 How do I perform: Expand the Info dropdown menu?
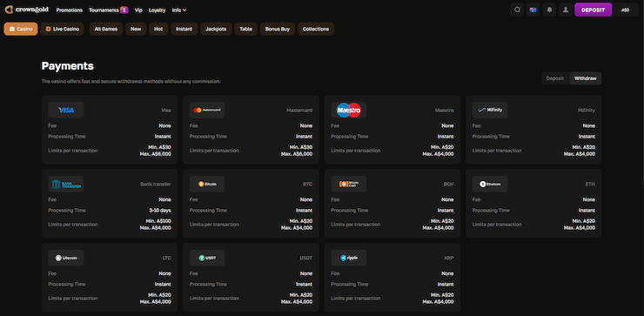pyautogui.click(x=179, y=10)
